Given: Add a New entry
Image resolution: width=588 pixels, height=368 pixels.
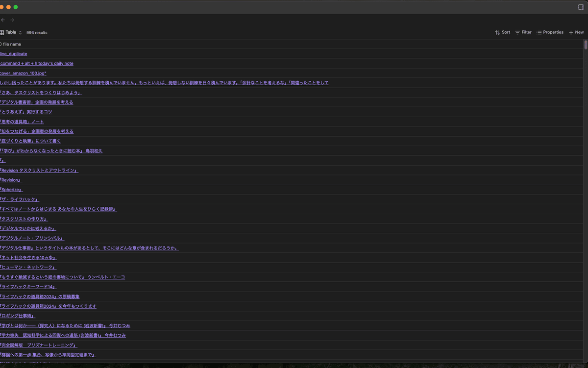Looking at the screenshot, I should point(576,32).
